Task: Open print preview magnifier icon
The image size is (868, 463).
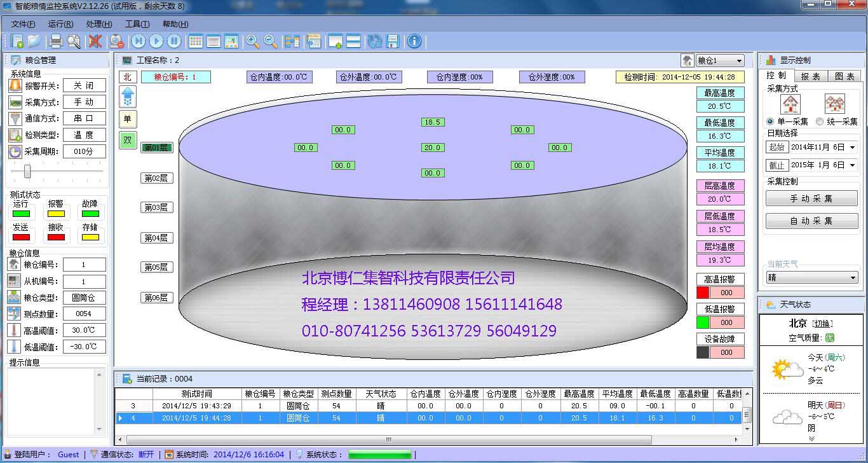Action: (x=74, y=41)
